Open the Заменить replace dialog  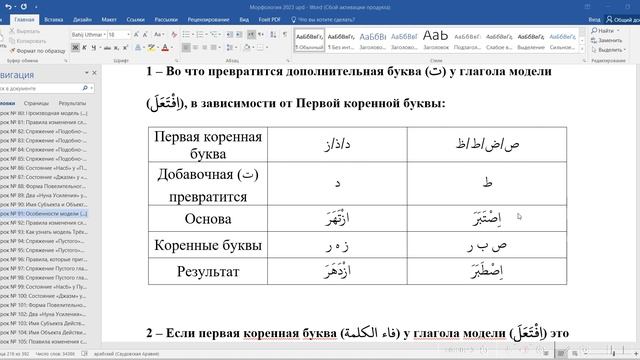(607, 40)
